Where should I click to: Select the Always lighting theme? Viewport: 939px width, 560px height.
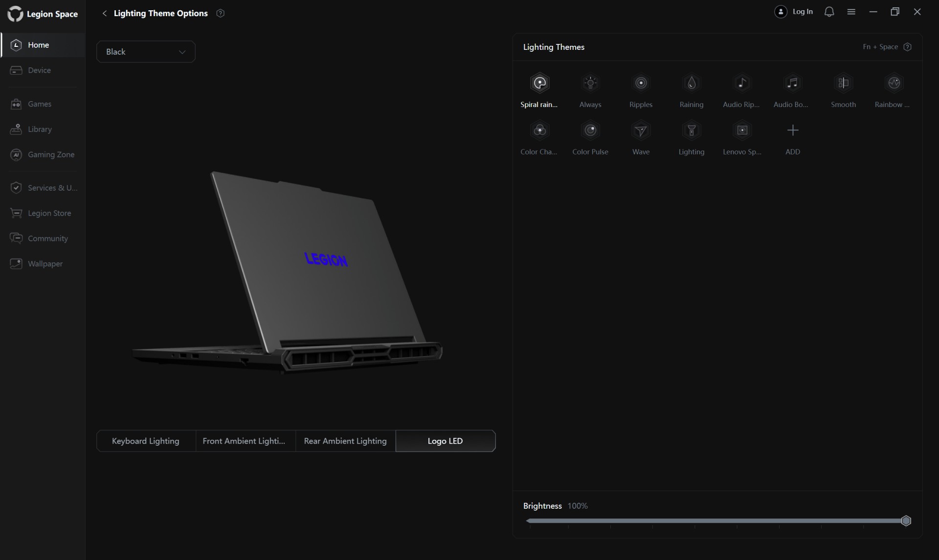pos(590,83)
